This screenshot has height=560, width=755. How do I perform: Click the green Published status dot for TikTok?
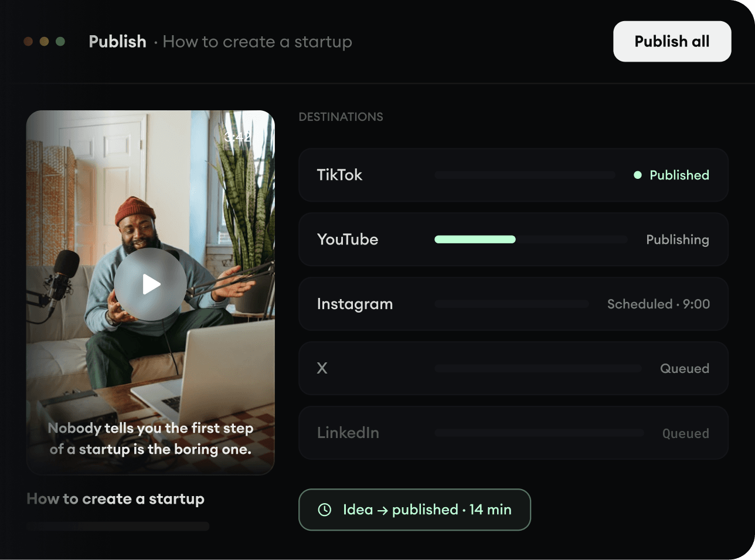(638, 175)
